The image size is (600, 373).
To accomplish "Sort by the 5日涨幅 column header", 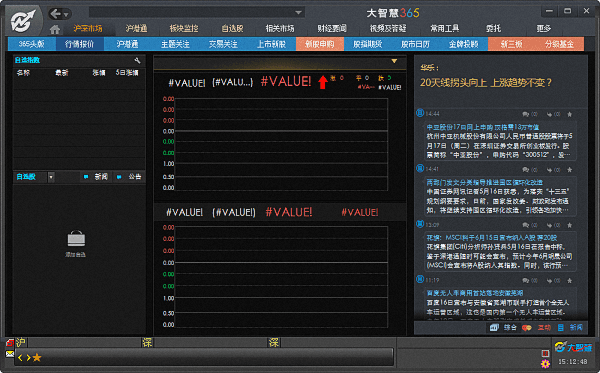I will pos(127,72).
